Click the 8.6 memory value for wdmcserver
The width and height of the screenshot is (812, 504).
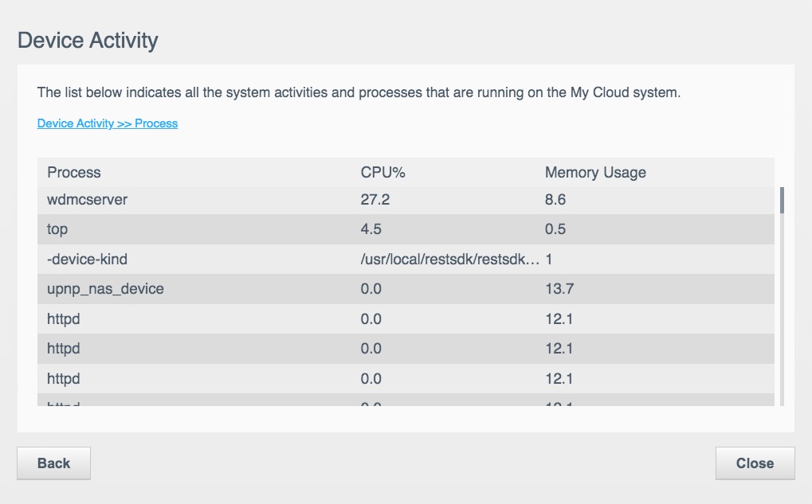555,200
